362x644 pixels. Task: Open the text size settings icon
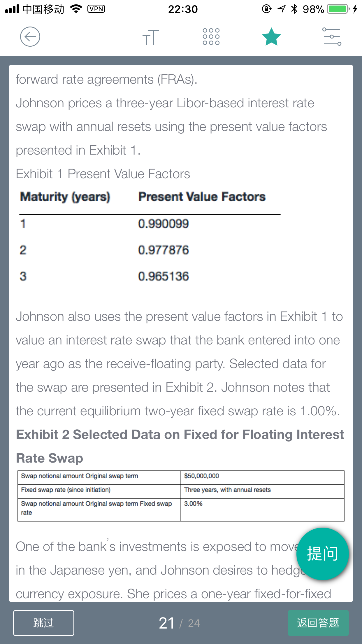(151, 37)
